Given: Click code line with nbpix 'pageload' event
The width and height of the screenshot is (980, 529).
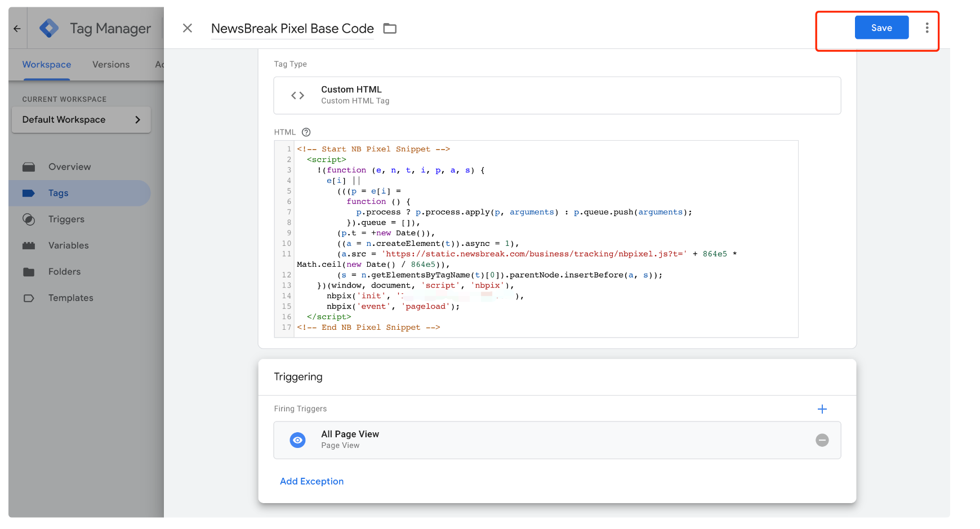Looking at the screenshot, I should coord(393,306).
